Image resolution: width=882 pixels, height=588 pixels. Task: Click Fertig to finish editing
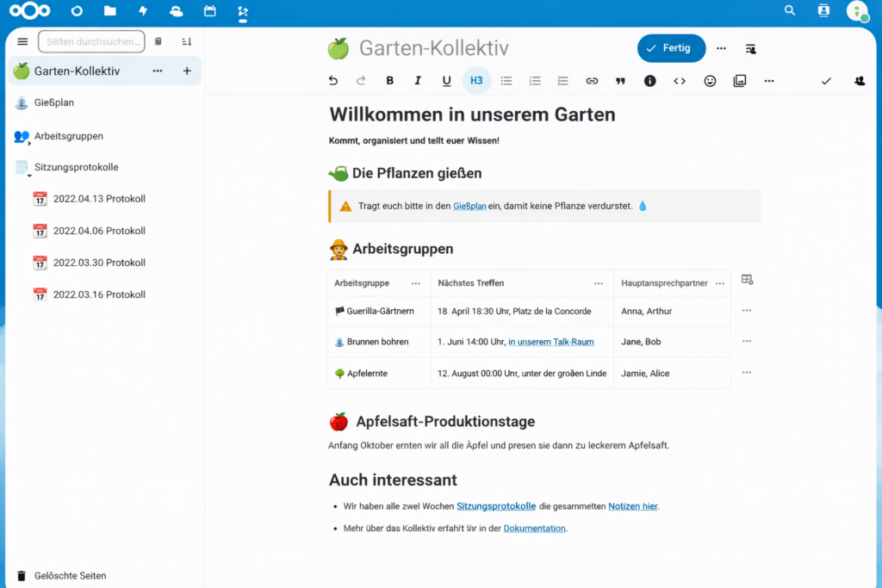[x=671, y=49]
